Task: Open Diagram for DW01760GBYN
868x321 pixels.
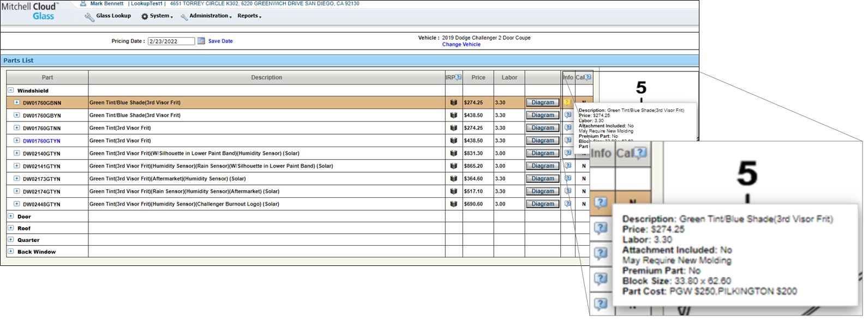Action: (543, 115)
